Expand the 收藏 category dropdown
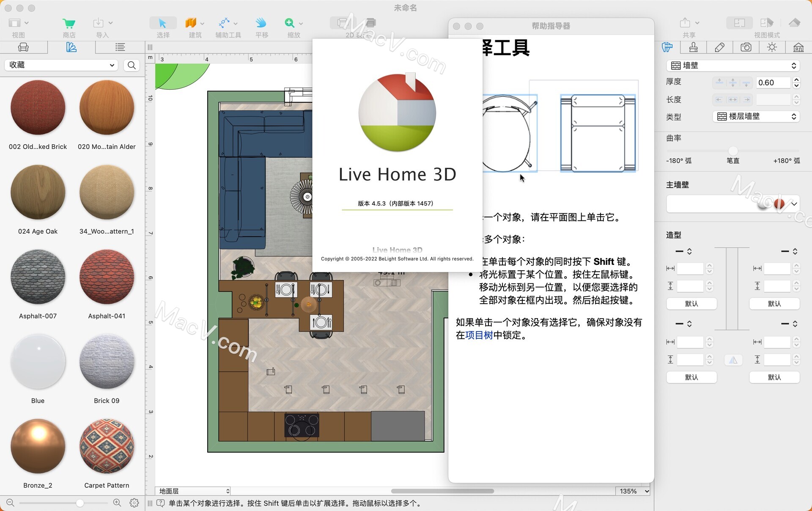The image size is (812, 511). (x=61, y=65)
